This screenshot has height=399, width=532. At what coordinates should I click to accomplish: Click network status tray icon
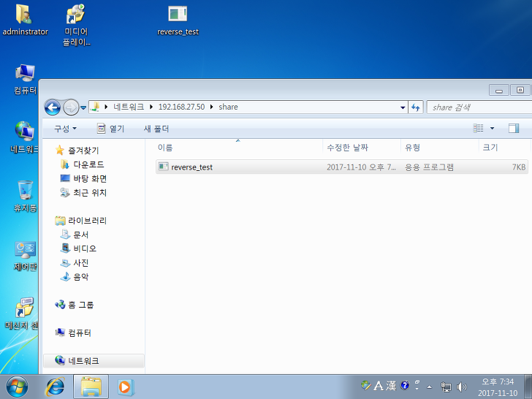pyautogui.click(x=446, y=387)
